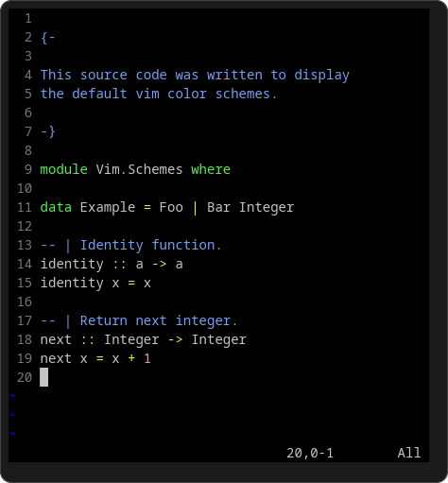
Task: Click the 'module' keyword on line 9
Action: click(x=64, y=169)
